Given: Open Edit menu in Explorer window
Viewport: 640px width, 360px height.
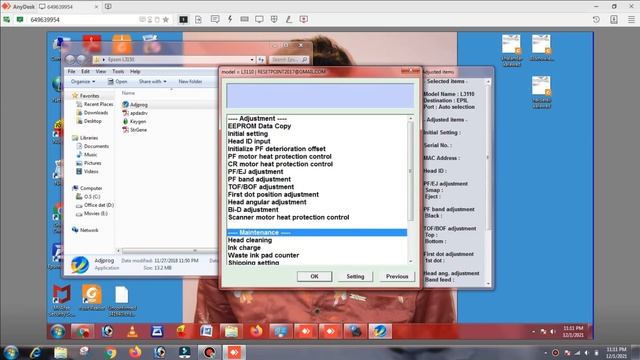Looking at the screenshot, I should pyautogui.click(x=85, y=71).
